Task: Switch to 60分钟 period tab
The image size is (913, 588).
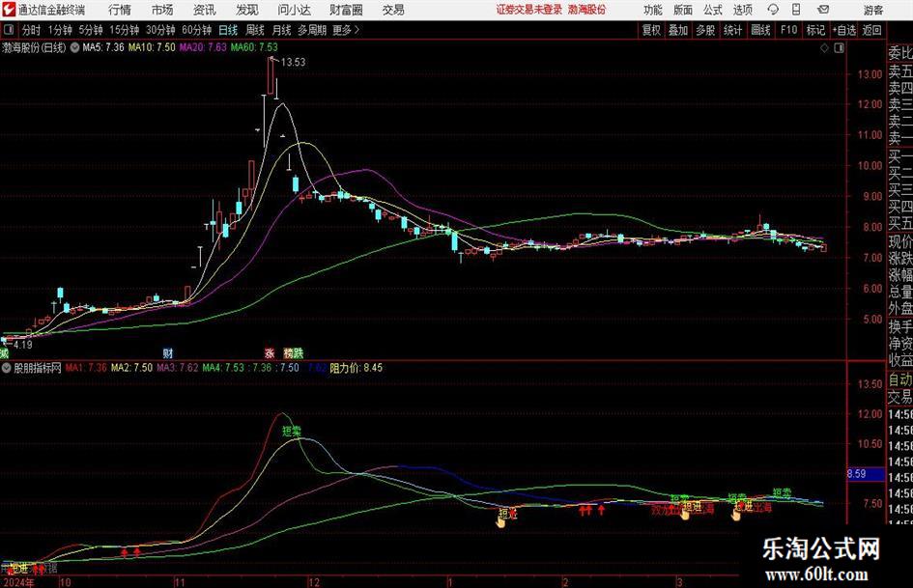Action: [x=196, y=30]
